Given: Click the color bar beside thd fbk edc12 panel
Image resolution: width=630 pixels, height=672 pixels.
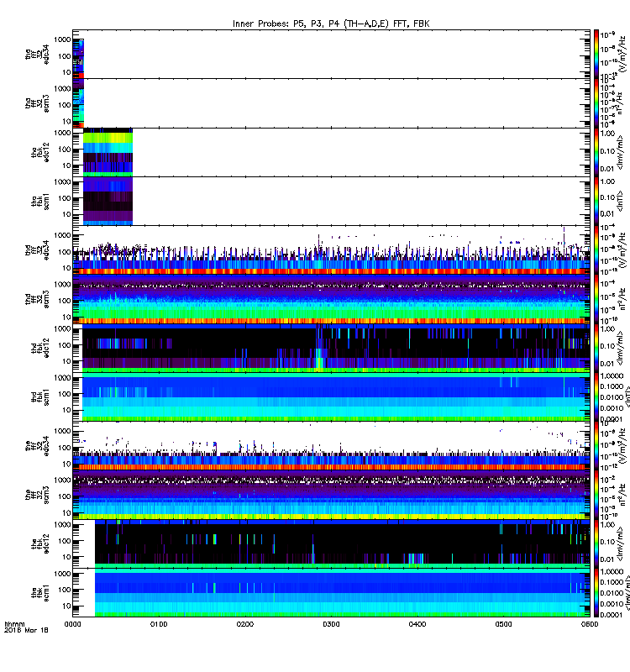Looking at the screenshot, I should [x=596, y=348].
